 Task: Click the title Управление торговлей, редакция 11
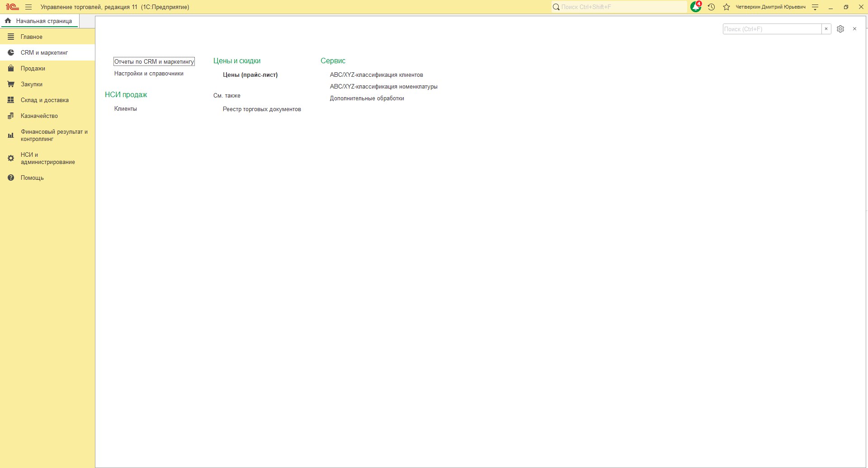coord(89,7)
